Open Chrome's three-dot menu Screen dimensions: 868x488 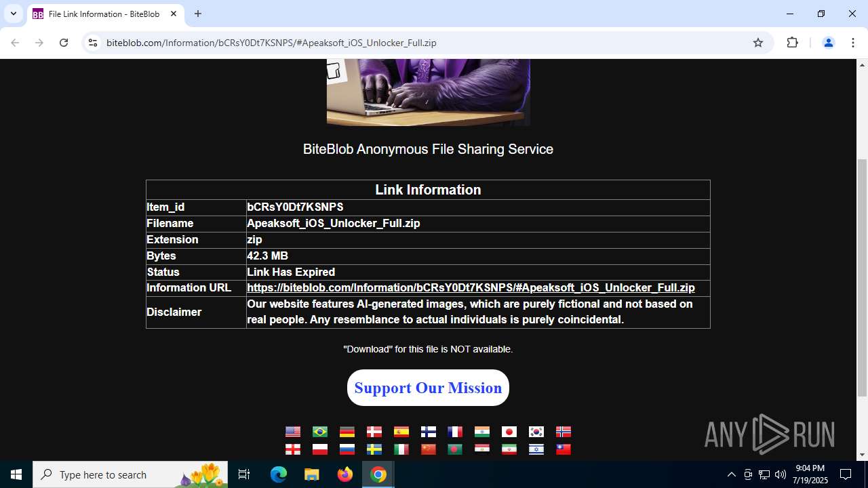point(852,43)
